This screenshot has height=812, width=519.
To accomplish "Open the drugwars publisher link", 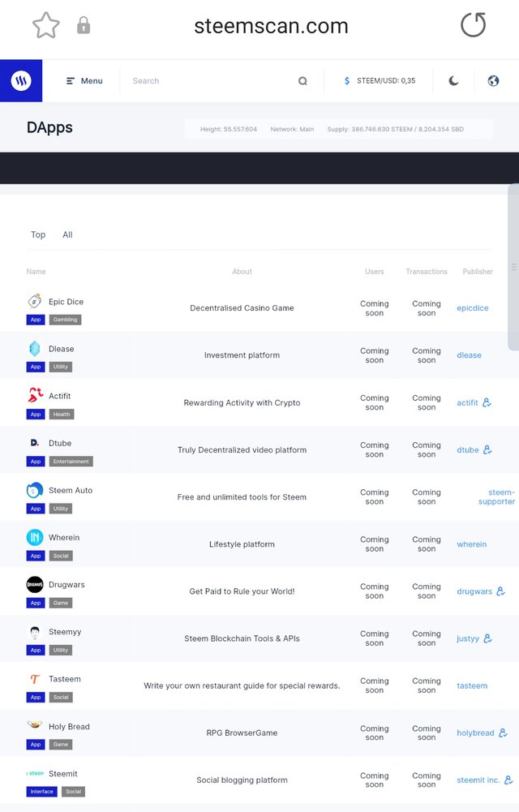I will [474, 591].
